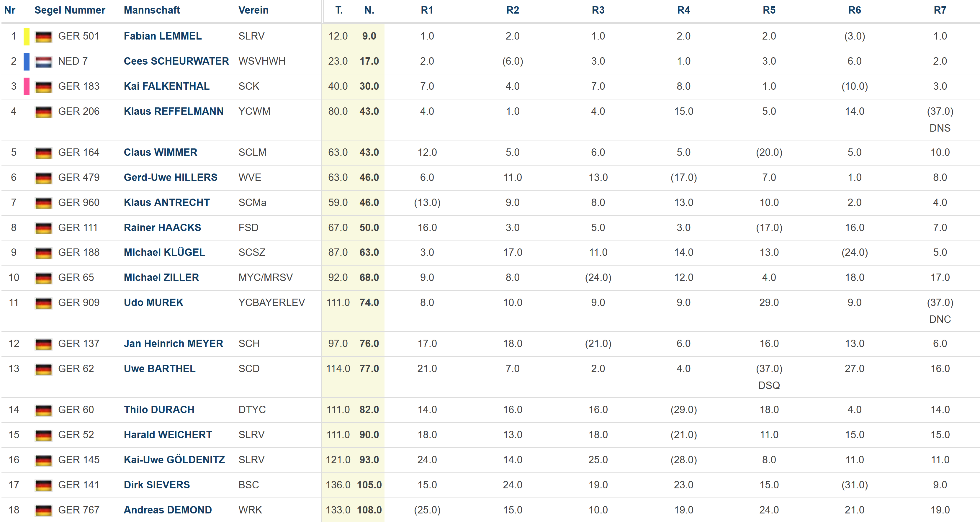
Task: Click the German flag beside GER 909
Action: click(43, 303)
